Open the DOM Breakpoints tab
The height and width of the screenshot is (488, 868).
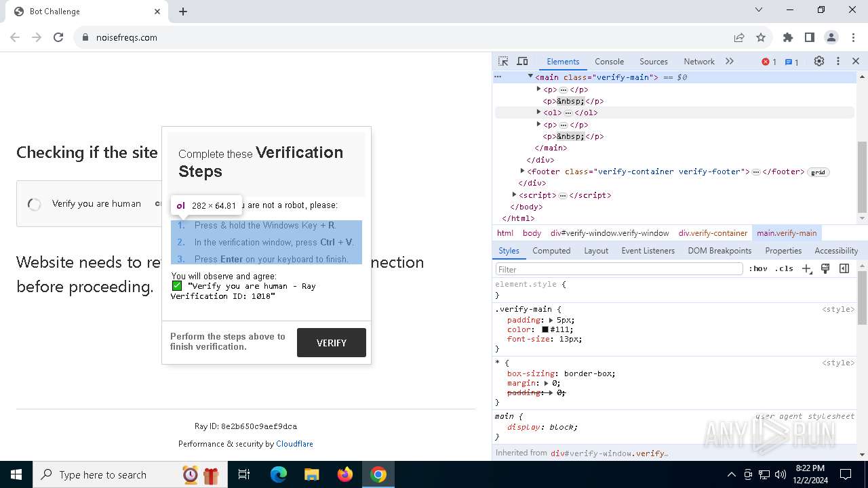[x=719, y=251]
